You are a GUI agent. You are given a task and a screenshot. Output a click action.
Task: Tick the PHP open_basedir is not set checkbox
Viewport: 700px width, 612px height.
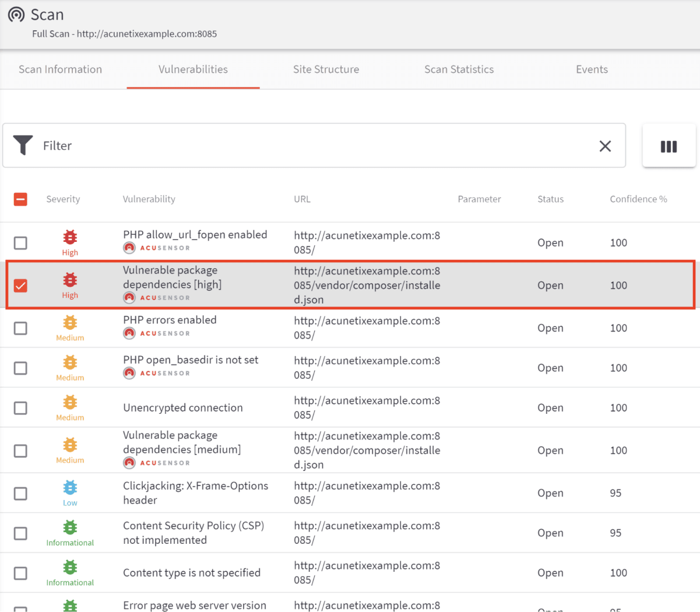20,368
